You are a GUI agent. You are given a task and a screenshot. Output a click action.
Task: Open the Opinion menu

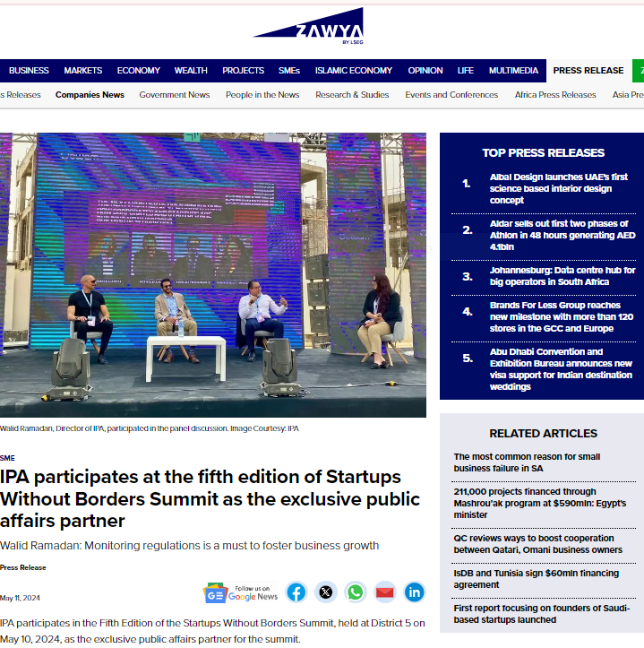[425, 71]
